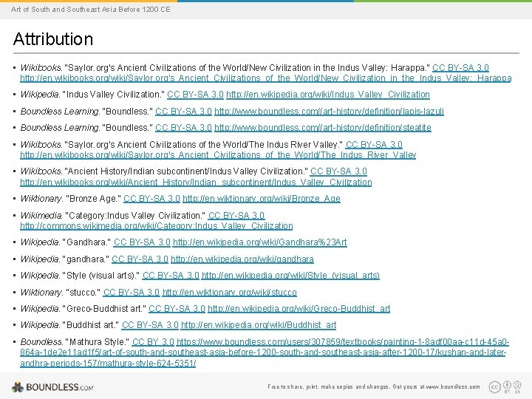532x399 pixels.
Task: Open the lapis-lazuli definition link
Action: tap(329, 112)
